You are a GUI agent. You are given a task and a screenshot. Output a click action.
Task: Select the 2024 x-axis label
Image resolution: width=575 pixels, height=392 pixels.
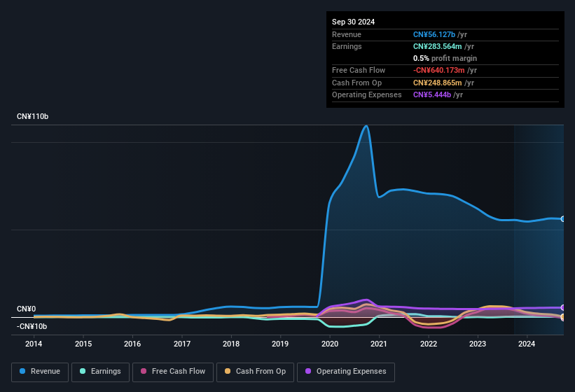527,344
